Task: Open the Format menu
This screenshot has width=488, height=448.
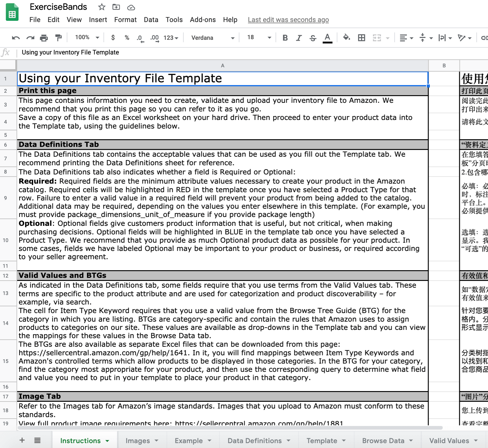Action: pos(125,20)
